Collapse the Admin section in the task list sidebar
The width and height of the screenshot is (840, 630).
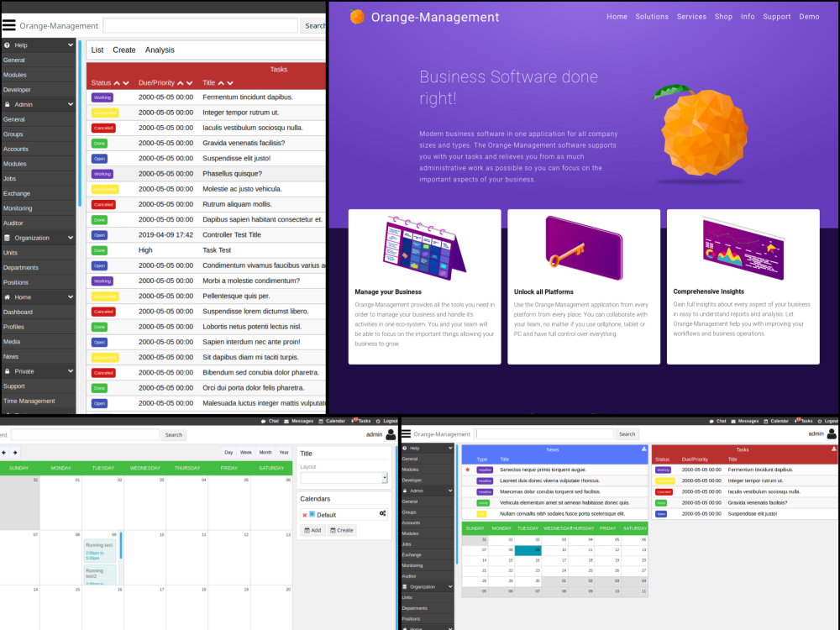point(71,104)
